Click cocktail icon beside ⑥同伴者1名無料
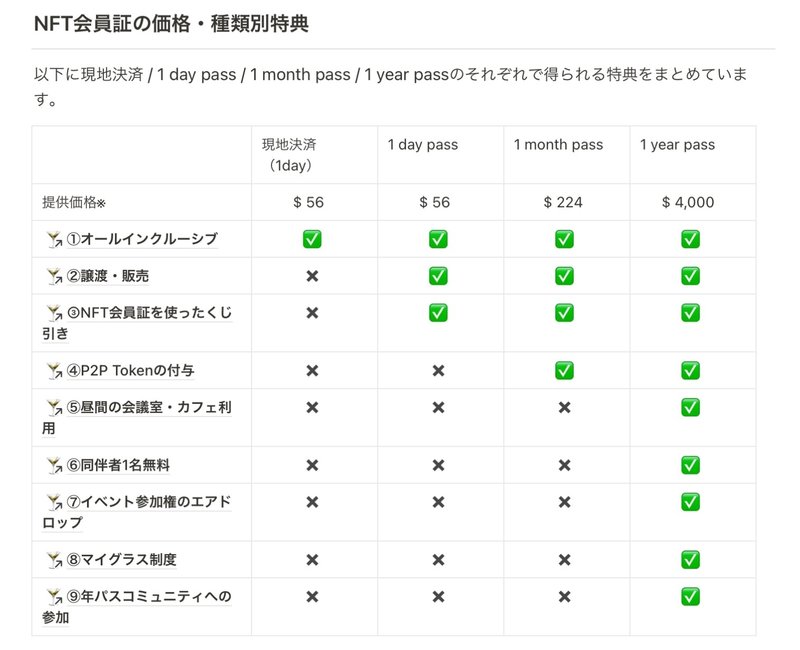 point(54,465)
